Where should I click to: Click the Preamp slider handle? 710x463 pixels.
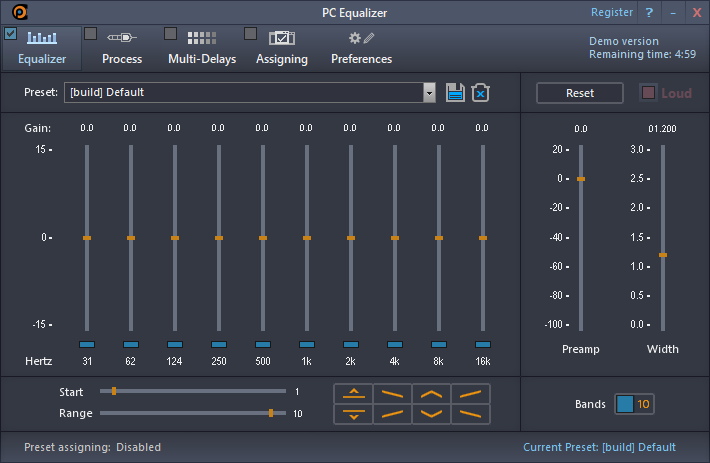(581, 179)
